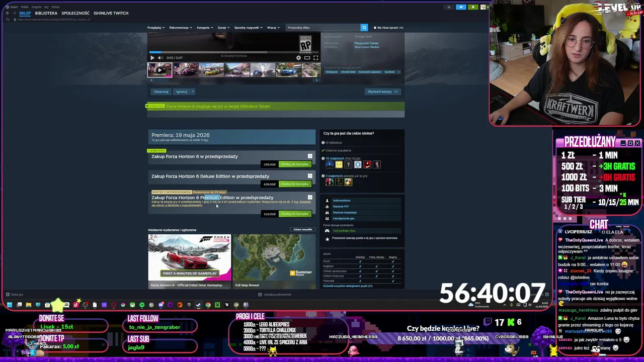
Task: Open the Playground Games developer link
Action: click(x=366, y=43)
